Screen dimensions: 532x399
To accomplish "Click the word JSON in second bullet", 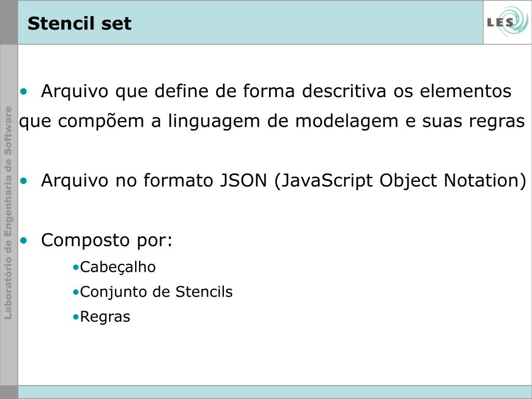I will click(x=244, y=180).
